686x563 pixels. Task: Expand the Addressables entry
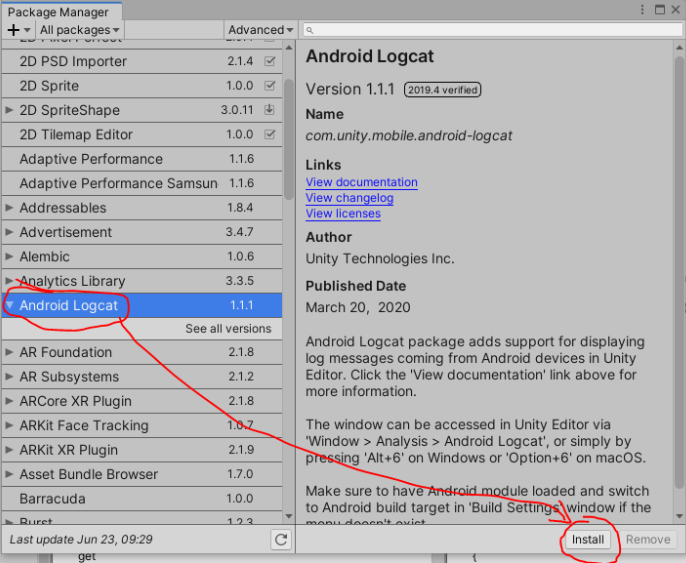[x=9, y=207]
